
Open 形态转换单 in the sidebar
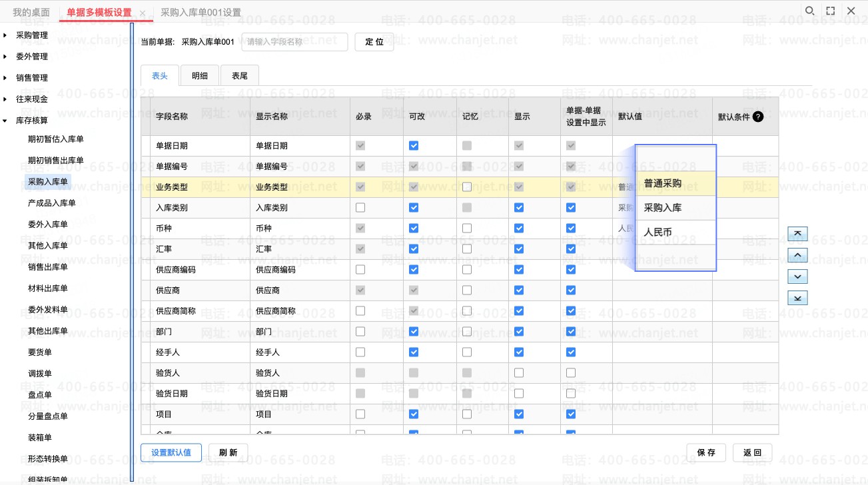(48, 459)
